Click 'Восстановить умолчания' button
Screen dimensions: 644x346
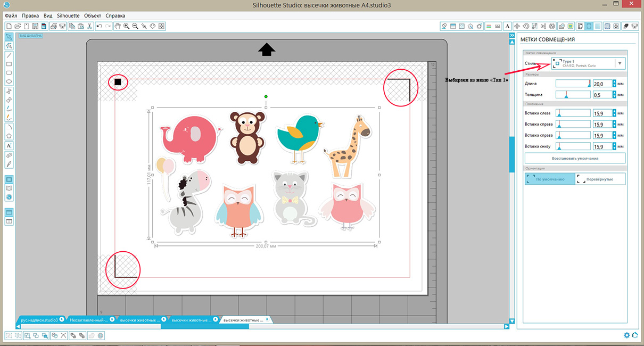575,158
